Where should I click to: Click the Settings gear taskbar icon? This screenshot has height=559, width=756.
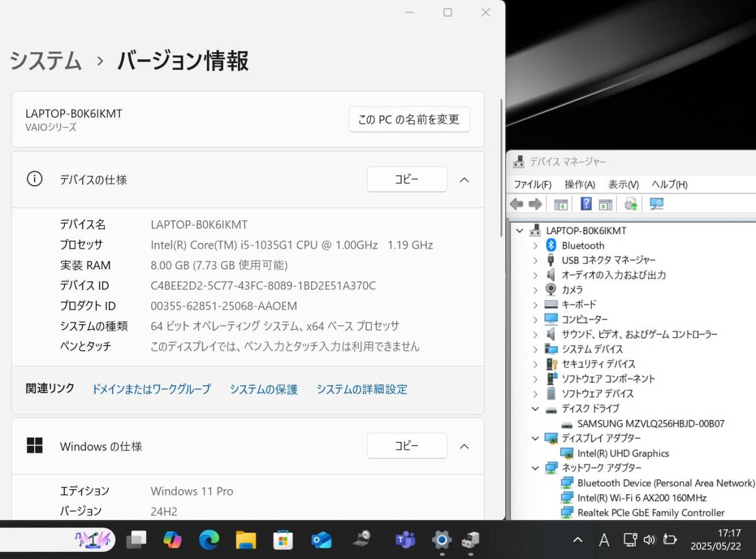tap(442, 539)
